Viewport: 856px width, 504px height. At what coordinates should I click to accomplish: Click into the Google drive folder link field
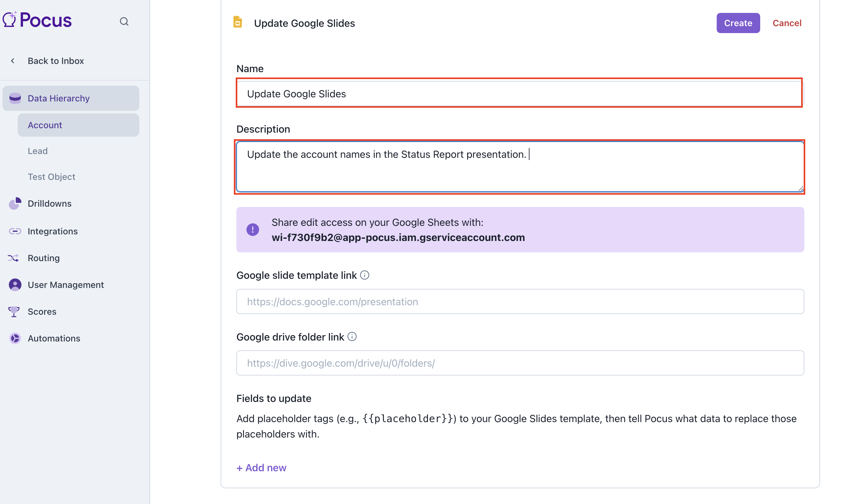(x=520, y=363)
